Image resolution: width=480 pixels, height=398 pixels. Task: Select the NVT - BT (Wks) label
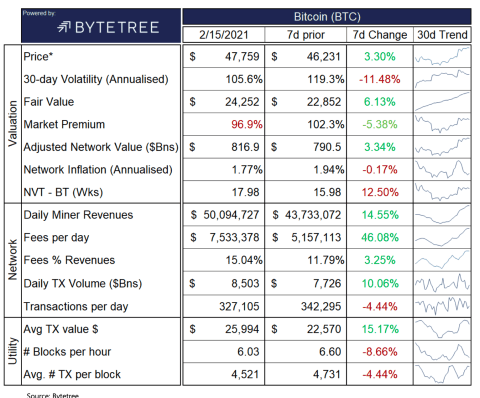pos(63,192)
